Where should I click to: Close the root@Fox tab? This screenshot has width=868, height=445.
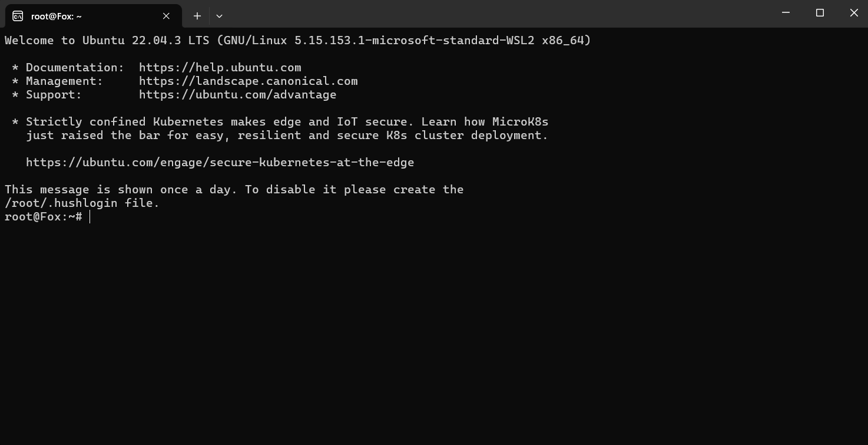166,16
